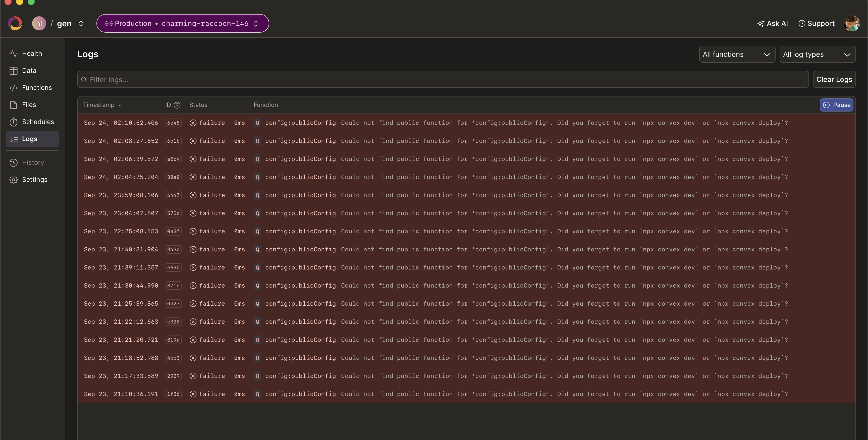Click the failure icon on the 23:59:08.106 row

pos(193,195)
